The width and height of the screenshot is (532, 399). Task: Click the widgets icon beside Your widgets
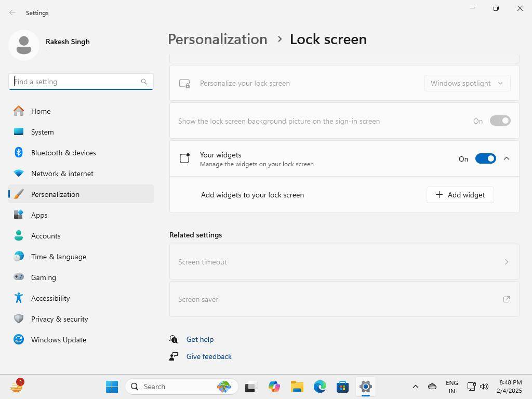(184, 158)
